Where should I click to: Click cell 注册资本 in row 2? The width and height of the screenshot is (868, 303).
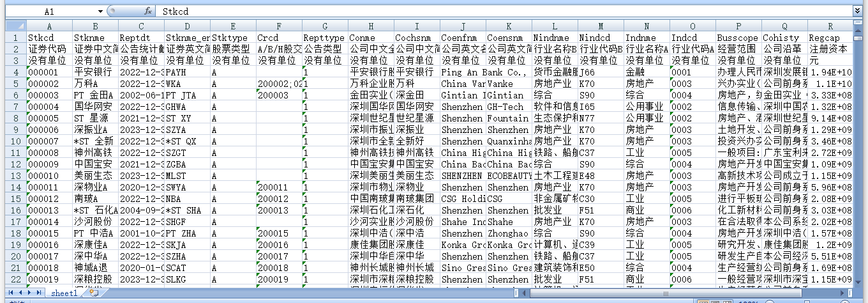830,49
